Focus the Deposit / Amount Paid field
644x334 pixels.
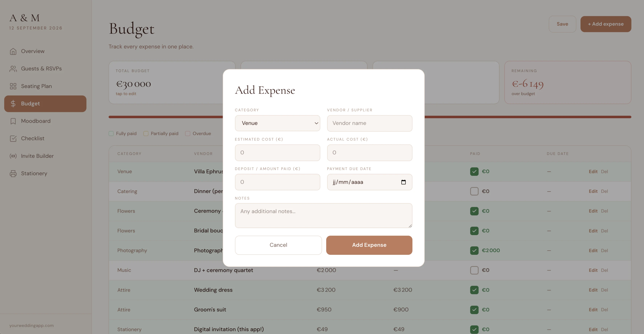(x=277, y=182)
